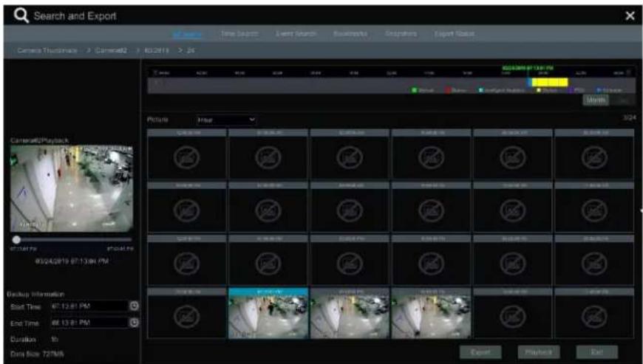Image resolution: width=643 pixels, height=364 pixels.
Task: Switch to the Time Search tab
Action: (239, 34)
